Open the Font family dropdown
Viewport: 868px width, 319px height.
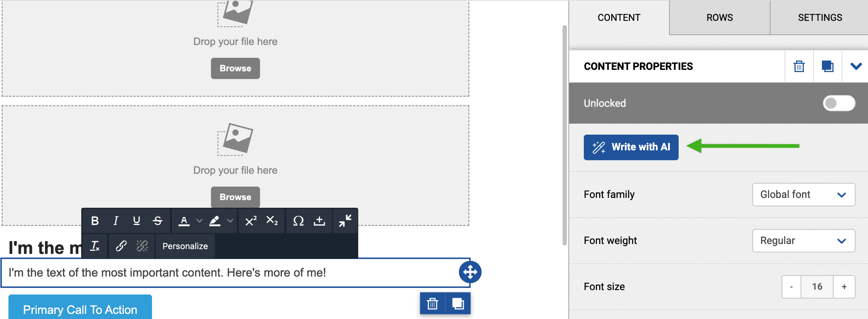(x=804, y=195)
